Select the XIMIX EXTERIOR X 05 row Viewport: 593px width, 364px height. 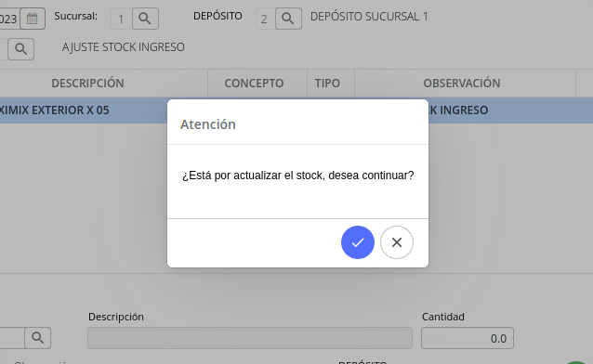point(296,110)
